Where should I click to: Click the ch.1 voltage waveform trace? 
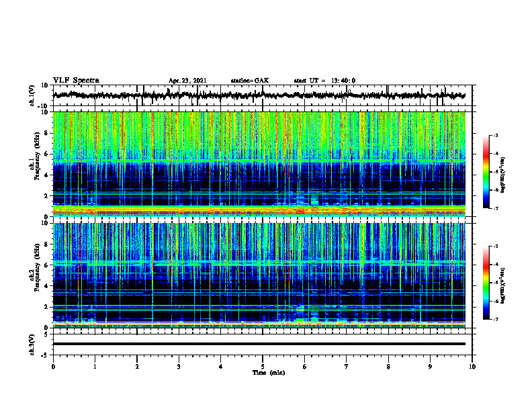(x=259, y=95)
